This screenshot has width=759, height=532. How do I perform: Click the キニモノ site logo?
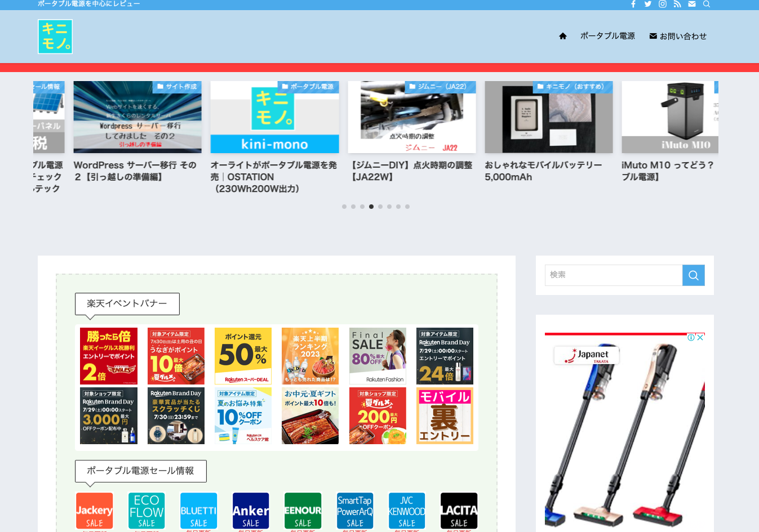coord(55,37)
